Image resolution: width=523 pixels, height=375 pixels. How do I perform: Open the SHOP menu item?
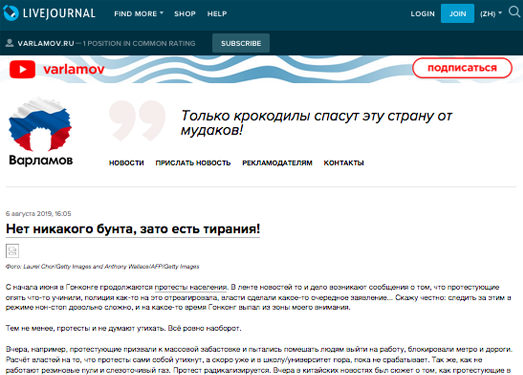pos(185,14)
